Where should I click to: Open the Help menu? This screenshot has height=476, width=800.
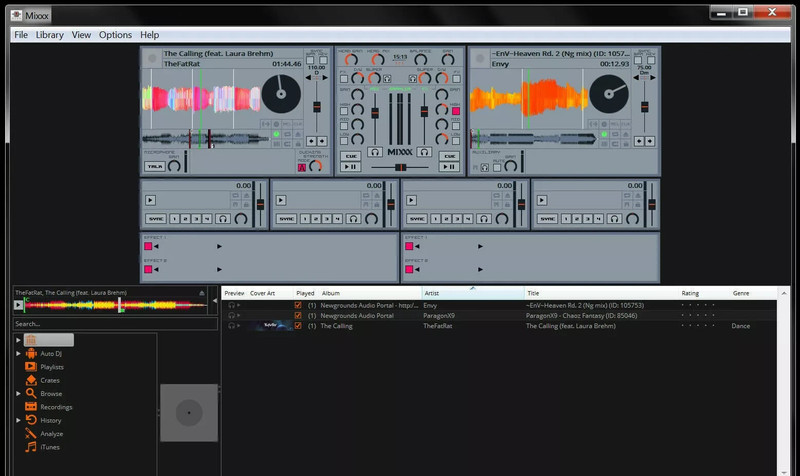click(149, 35)
